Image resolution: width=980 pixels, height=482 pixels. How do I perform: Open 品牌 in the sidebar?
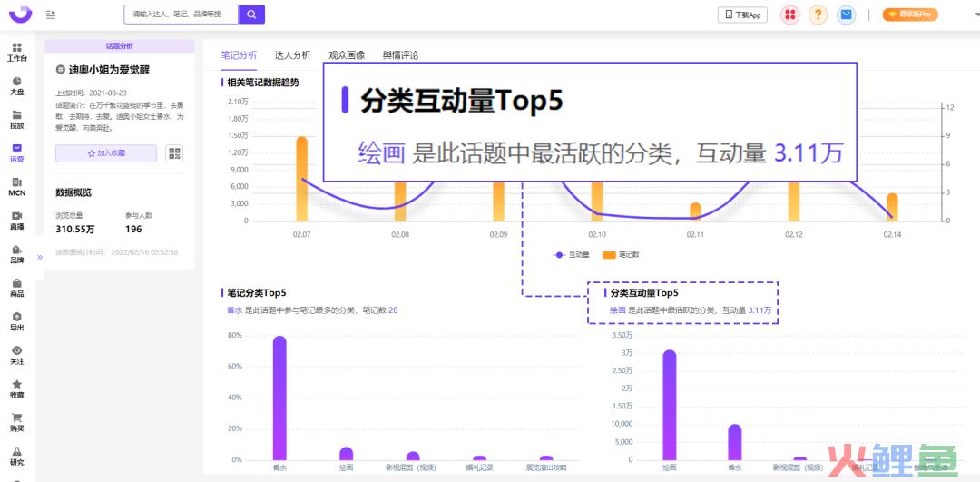tap(17, 255)
